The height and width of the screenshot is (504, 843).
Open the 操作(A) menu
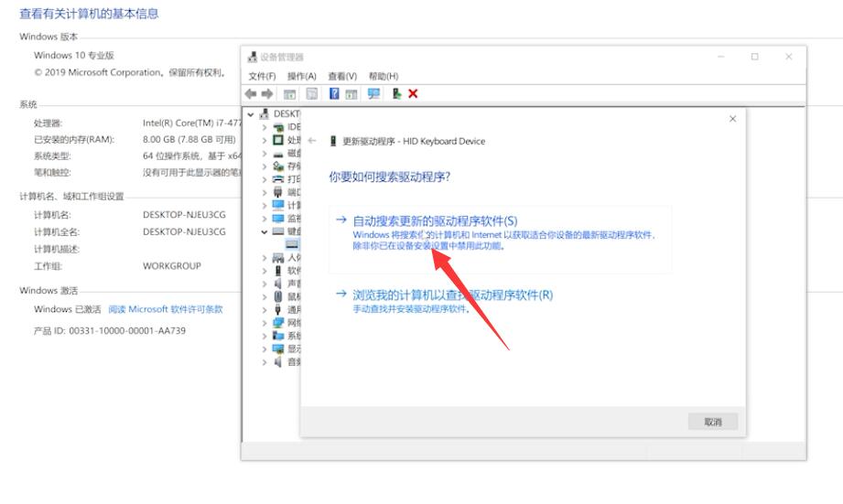302,76
